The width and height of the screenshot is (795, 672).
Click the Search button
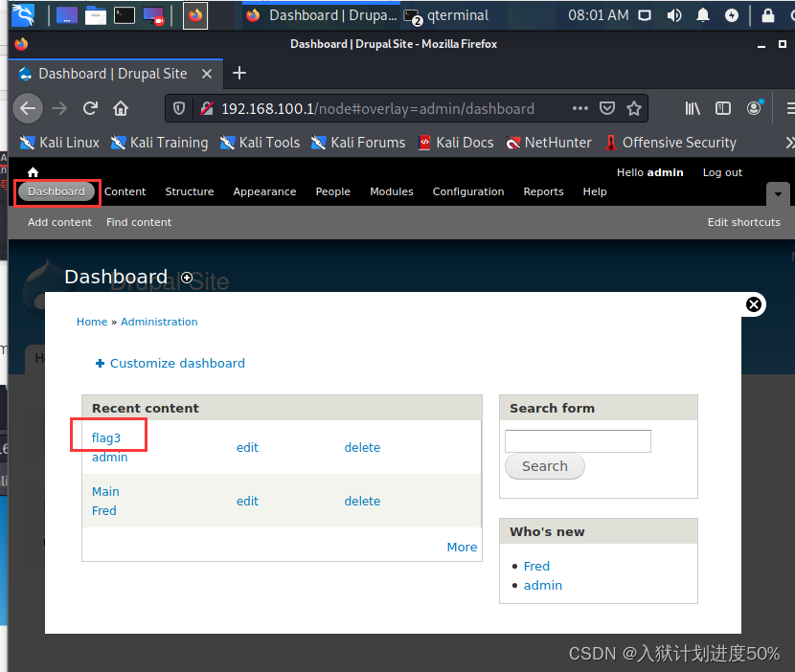[x=545, y=466]
